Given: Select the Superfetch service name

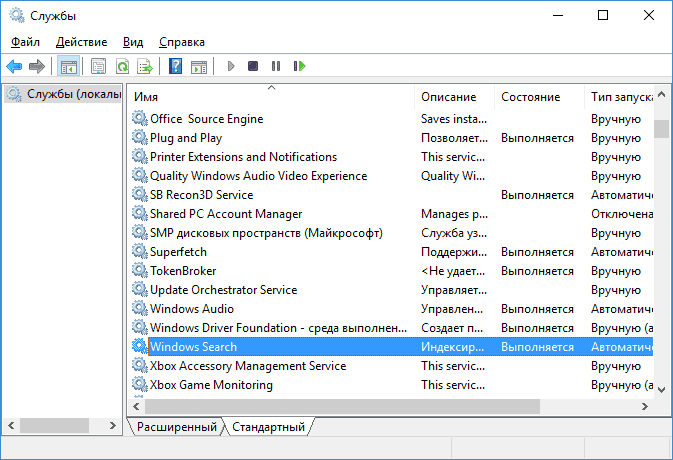Looking at the screenshot, I should tap(178, 252).
